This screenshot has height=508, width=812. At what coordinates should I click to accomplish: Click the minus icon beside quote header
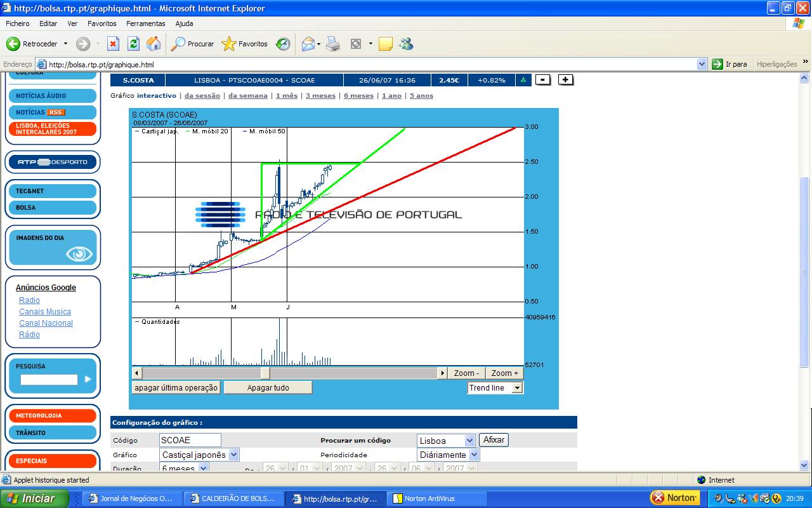point(543,80)
